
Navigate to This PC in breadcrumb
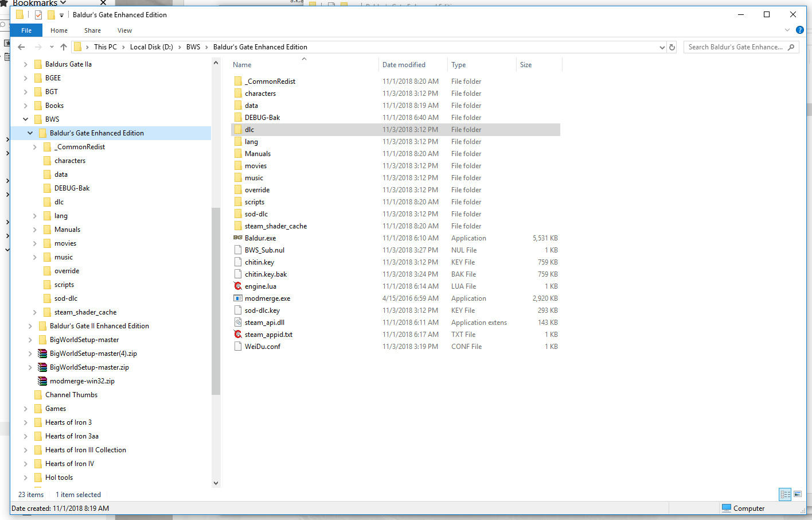click(106, 47)
